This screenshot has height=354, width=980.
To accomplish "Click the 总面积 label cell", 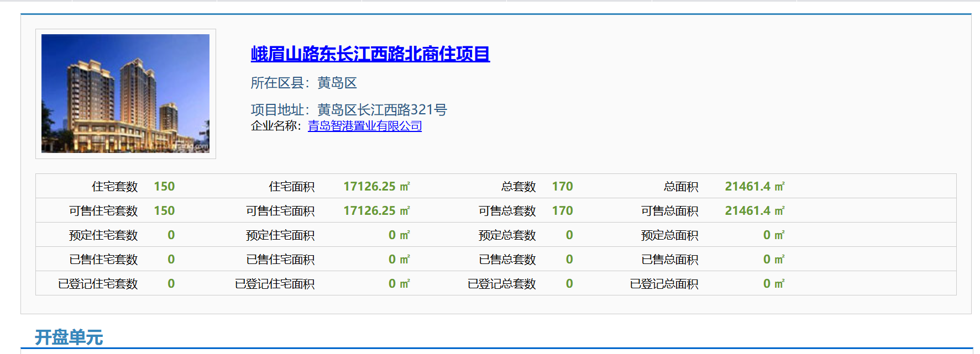I will tap(681, 187).
